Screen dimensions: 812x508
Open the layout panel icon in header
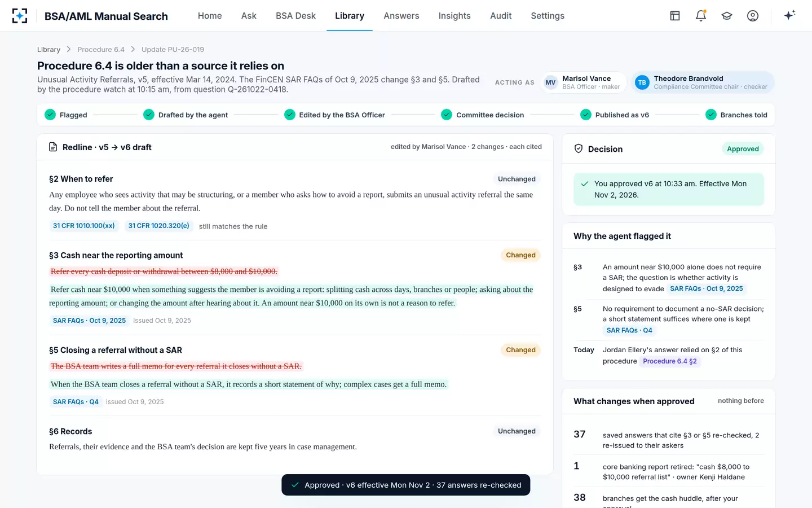click(x=674, y=16)
